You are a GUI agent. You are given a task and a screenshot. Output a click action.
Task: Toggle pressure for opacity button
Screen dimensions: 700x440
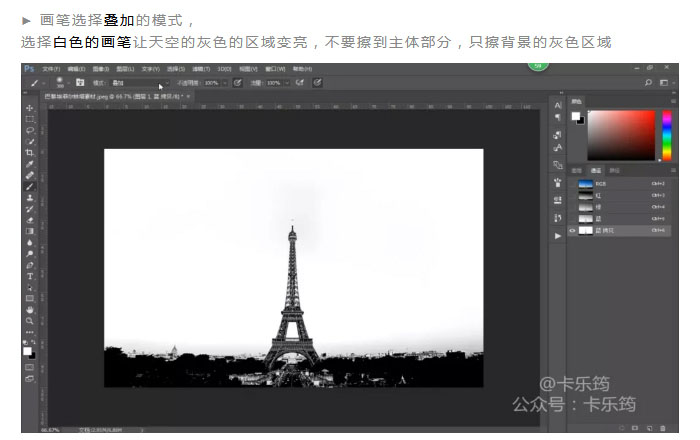(x=237, y=82)
